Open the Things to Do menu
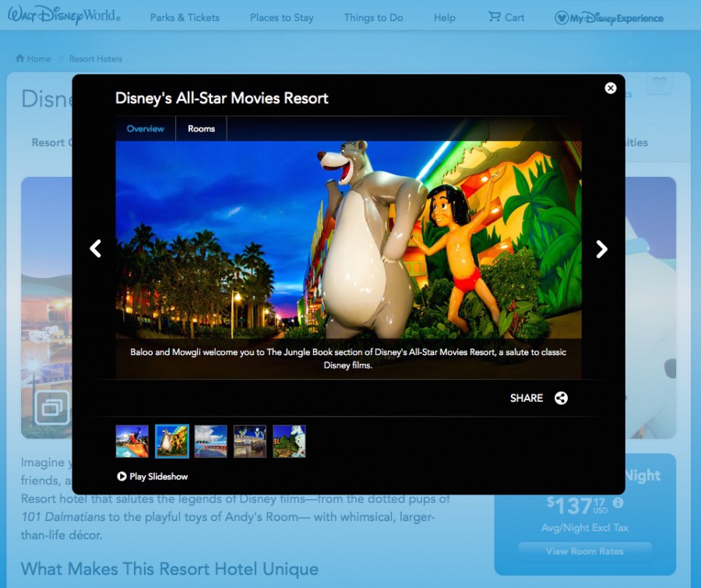 373,17
